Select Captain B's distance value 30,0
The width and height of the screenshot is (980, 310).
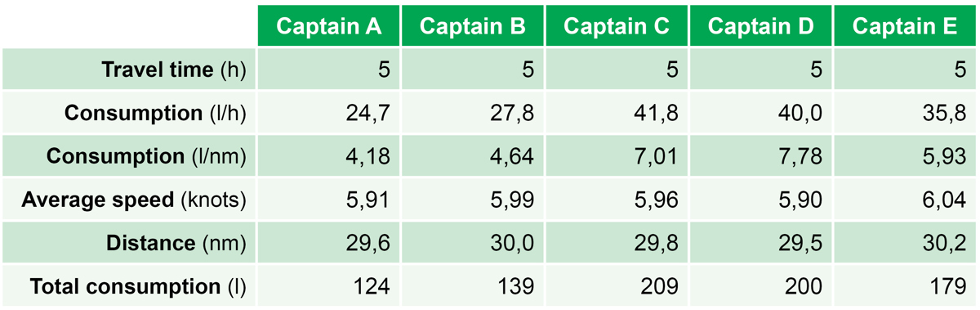pos(473,243)
